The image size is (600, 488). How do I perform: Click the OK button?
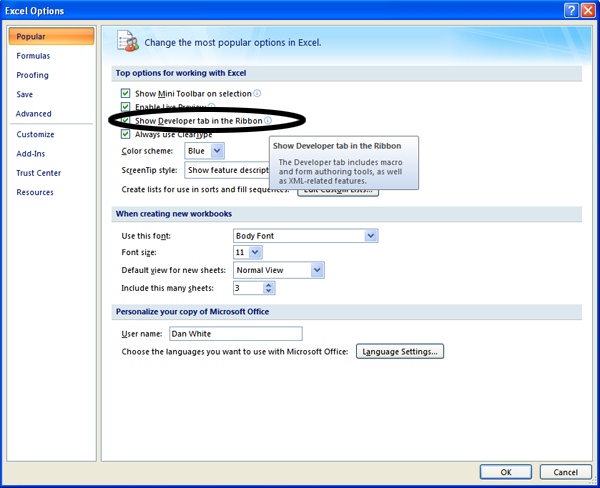pos(505,472)
